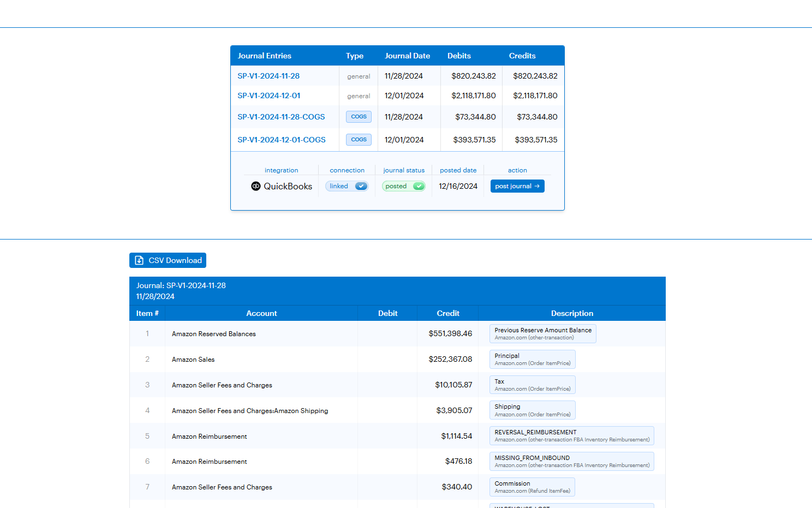Click COGS badge for 12/01/2024 journal
Viewport: 812px width, 508px height.
(359, 140)
